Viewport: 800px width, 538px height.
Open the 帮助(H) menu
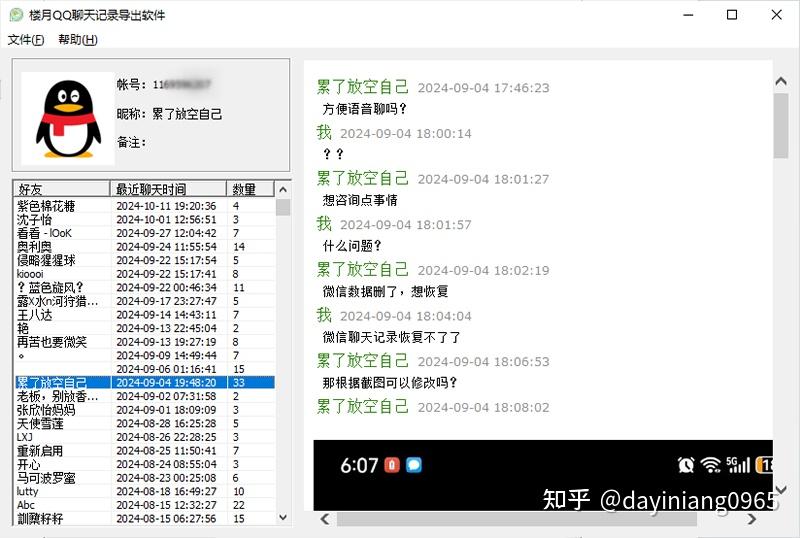[x=78, y=39]
